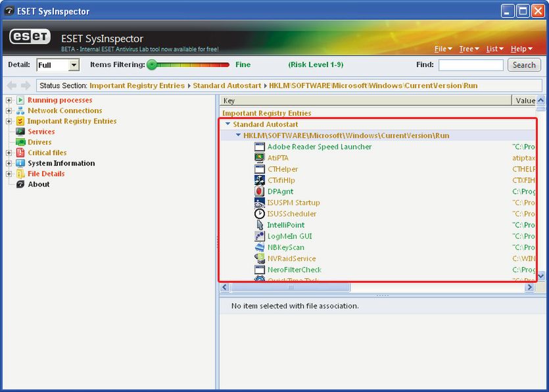Click the IntelliPoint mouse pointer icon
Viewport: 549px width, 392px height.
260,225
